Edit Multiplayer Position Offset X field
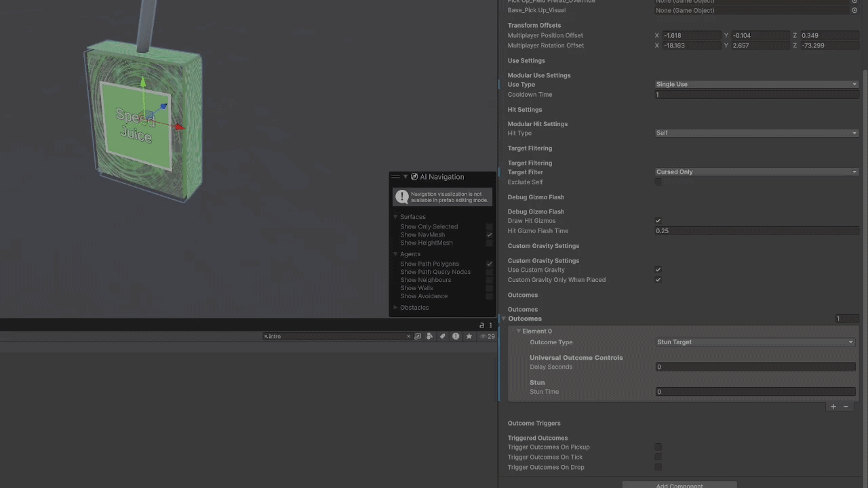This screenshot has width=868, height=488. [x=692, y=35]
